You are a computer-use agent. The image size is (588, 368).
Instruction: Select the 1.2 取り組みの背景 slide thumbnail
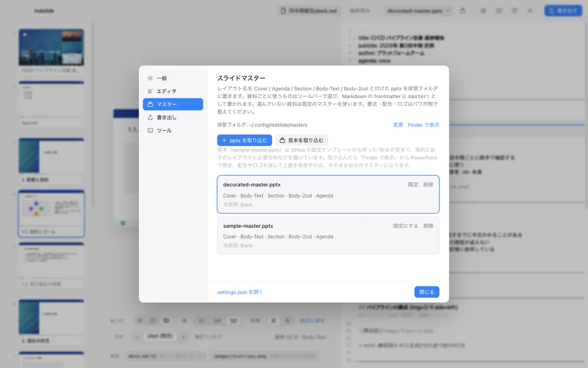pyautogui.click(x=51, y=265)
